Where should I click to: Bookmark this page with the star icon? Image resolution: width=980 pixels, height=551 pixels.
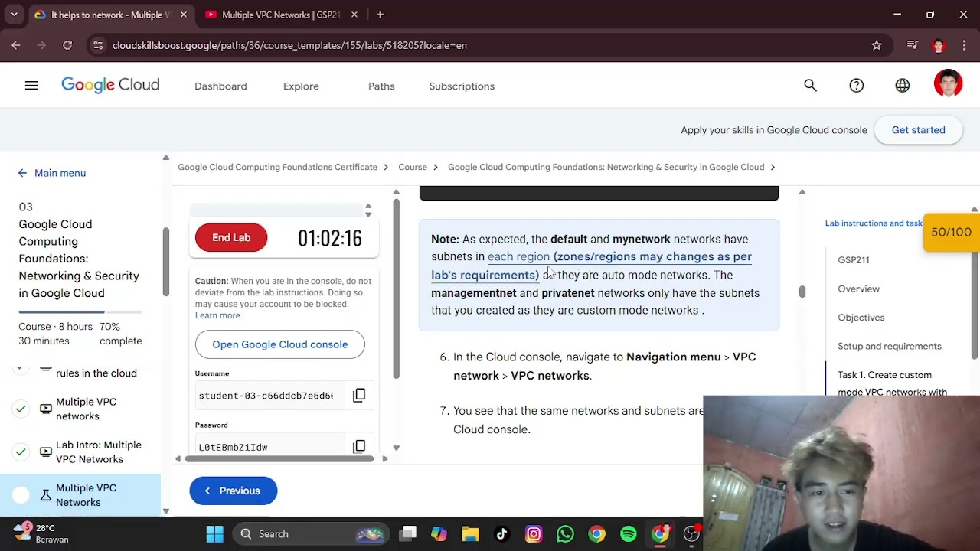[x=877, y=45]
